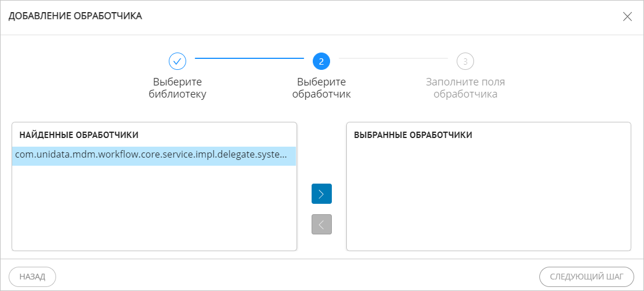
Task: Click the gray progress line between steps 2 and 3
Action: 393,58
